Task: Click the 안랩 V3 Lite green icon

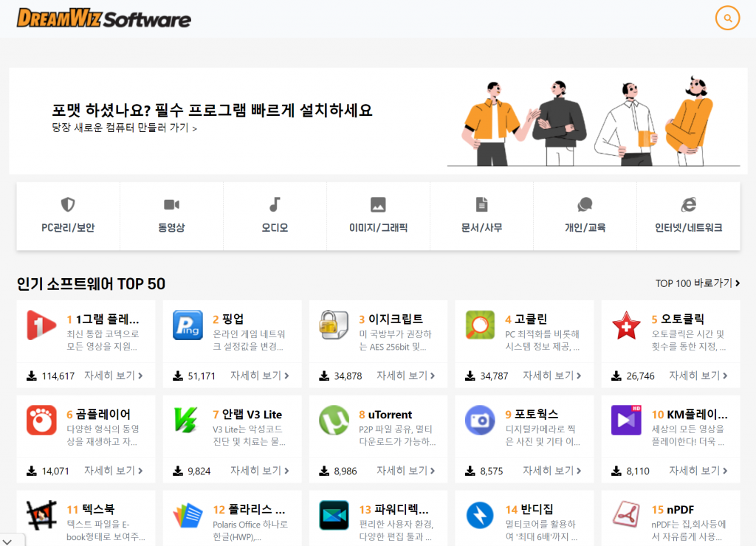Action: (x=188, y=421)
